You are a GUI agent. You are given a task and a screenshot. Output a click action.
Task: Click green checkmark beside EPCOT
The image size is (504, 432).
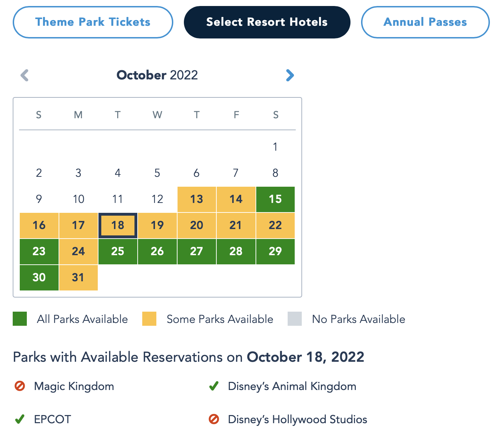coord(20,419)
